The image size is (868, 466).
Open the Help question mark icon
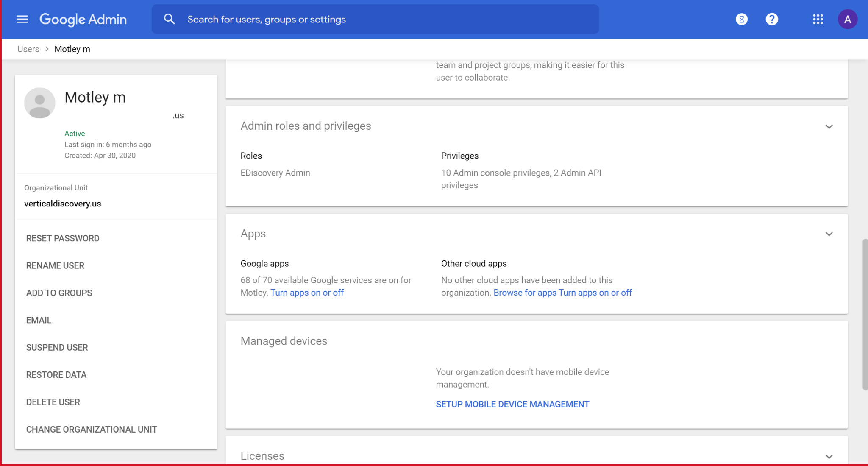click(772, 19)
